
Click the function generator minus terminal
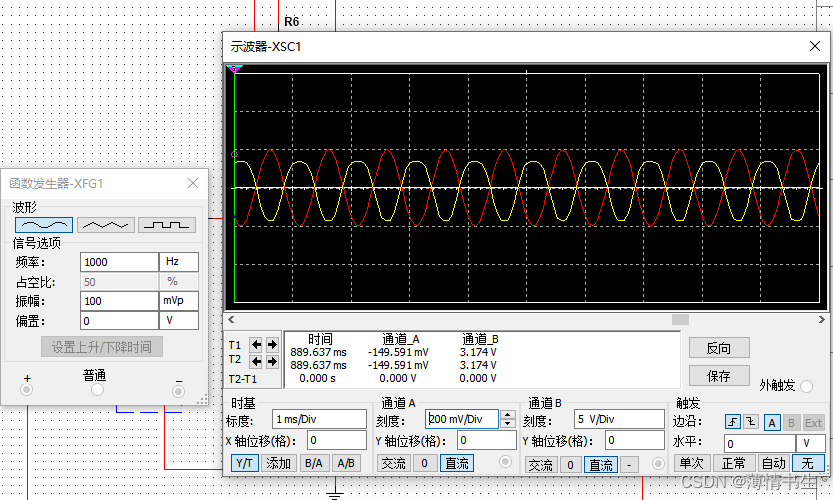(178, 392)
